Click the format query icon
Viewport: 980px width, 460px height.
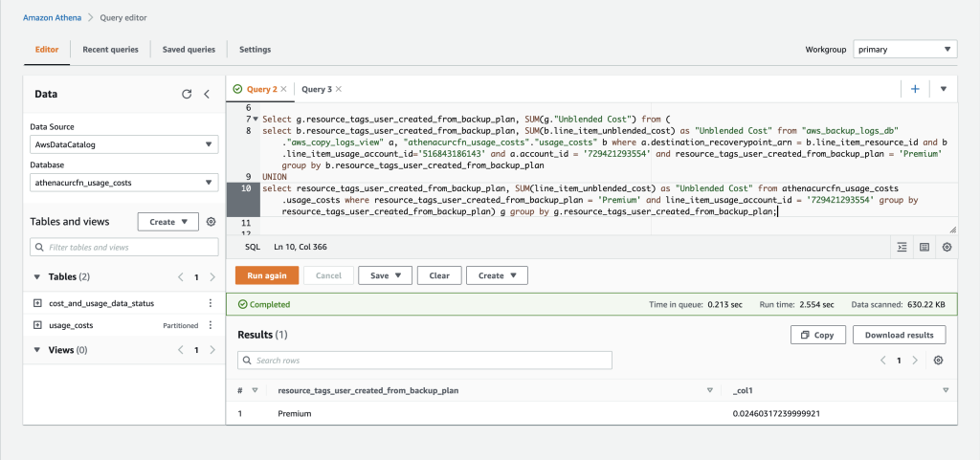902,247
